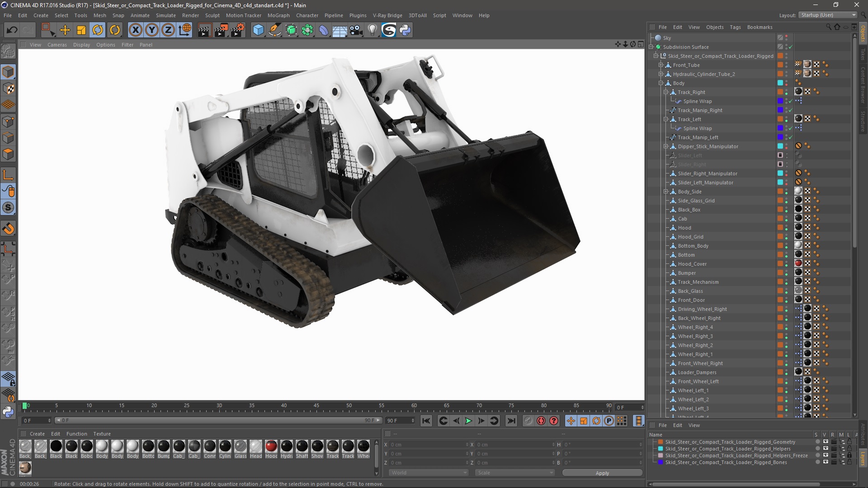This screenshot has height=488, width=868.
Task: Open the Layers side tab
Action: [863, 458]
